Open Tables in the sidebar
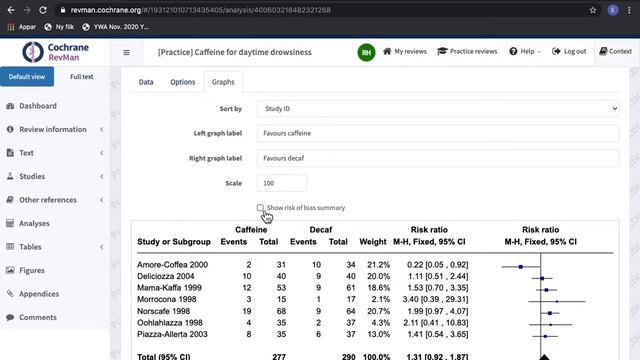 click(x=30, y=247)
